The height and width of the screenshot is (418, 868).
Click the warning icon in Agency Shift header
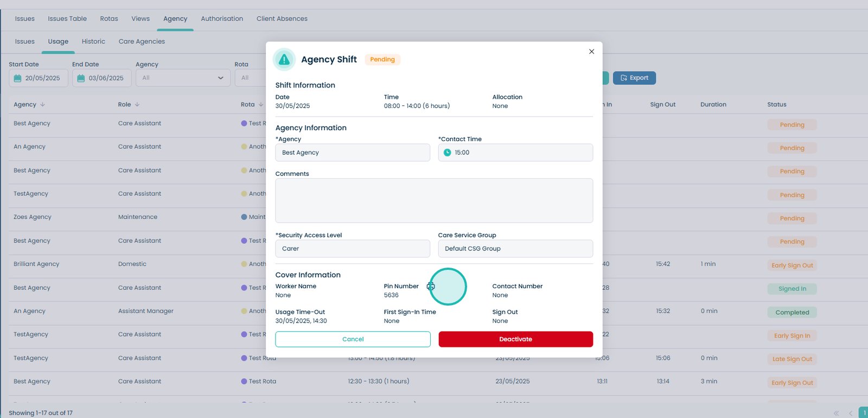pyautogui.click(x=284, y=60)
